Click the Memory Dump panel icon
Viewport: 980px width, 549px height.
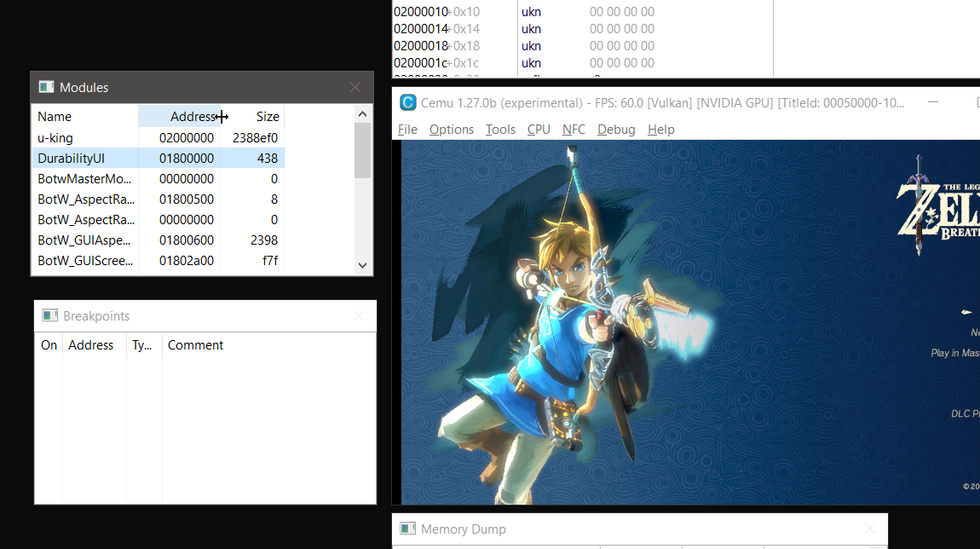pos(406,529)
